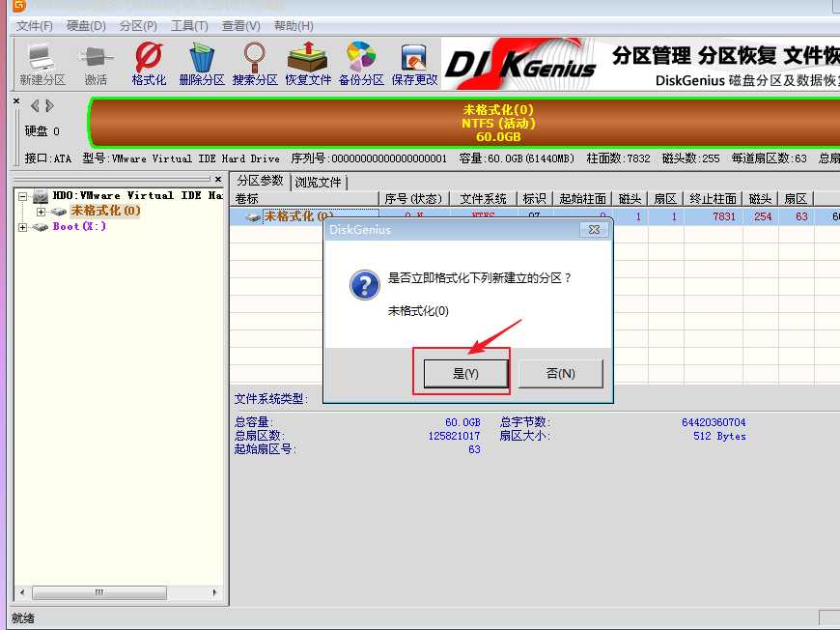This screenshot has width=840, height=630.
Task: Click the tree panel horizontal scrollbar thumb
Action: click(x=99, y=592)
